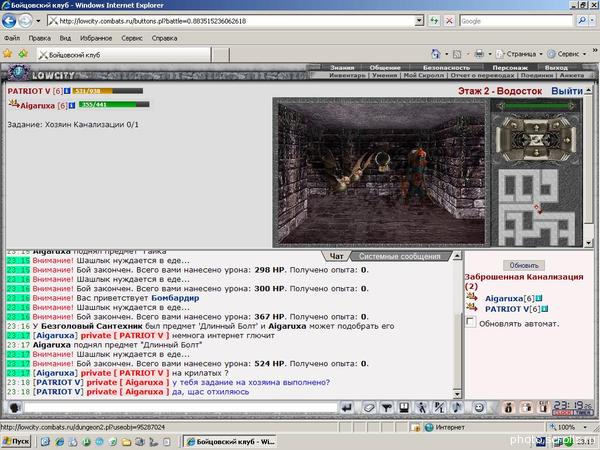Viewport: 600px width, 450px height.
Task: Open the Сервис dropdown in command bar
Action: click(566, 54)
